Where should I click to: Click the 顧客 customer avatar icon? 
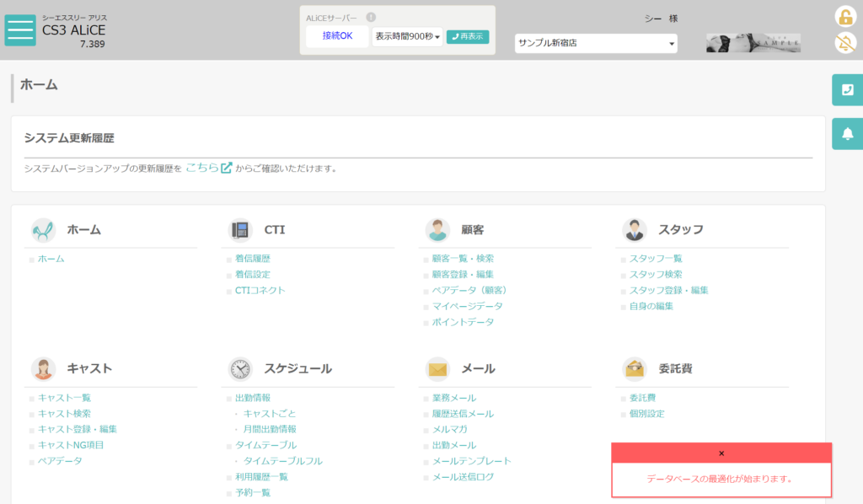click(437, 230)
